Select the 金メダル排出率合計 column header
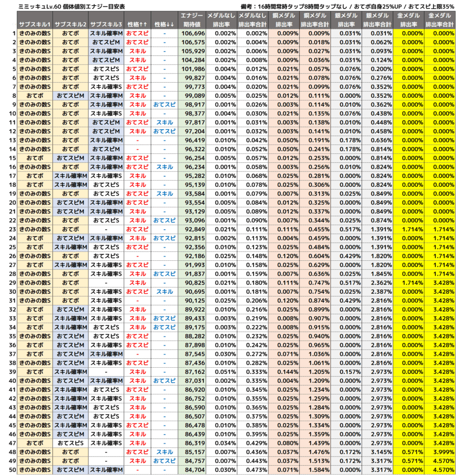This screenshot has width=457, height=476. 440,20
